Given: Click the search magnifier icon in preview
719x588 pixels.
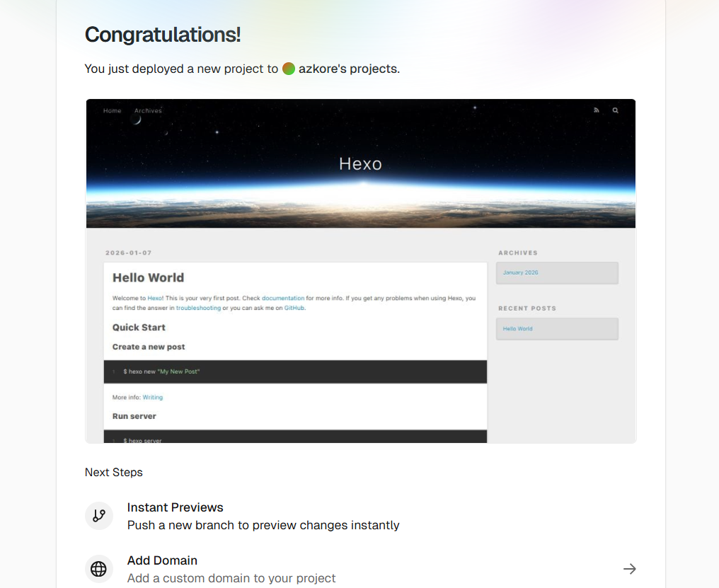Looking at the screenshot, I should coord(615,110).
